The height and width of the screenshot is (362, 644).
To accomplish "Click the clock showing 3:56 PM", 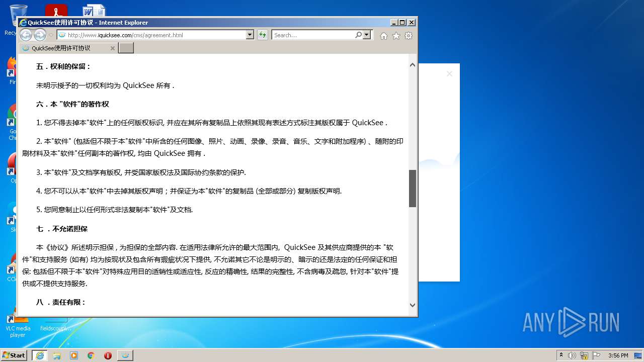I will [x=618, y=355].
